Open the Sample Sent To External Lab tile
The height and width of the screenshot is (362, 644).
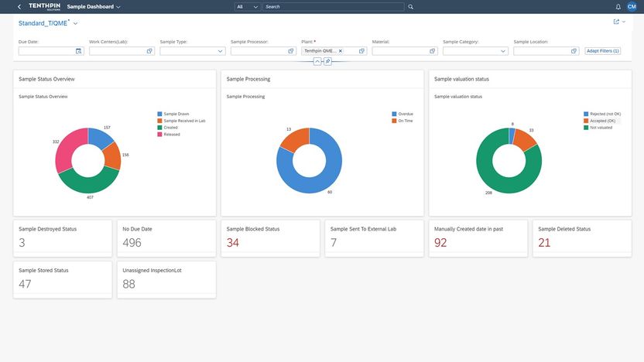374,238
